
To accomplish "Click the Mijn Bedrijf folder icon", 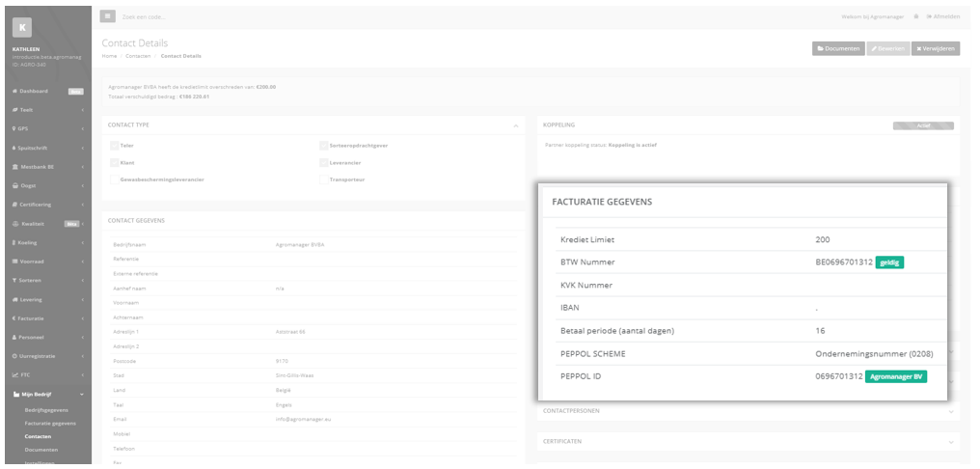I will tap(15, 395).
